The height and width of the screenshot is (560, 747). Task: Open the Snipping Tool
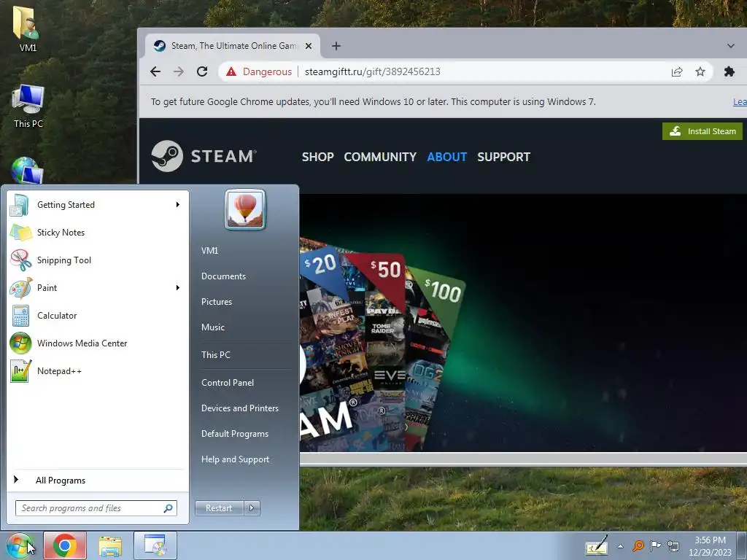tap(98, 260)
